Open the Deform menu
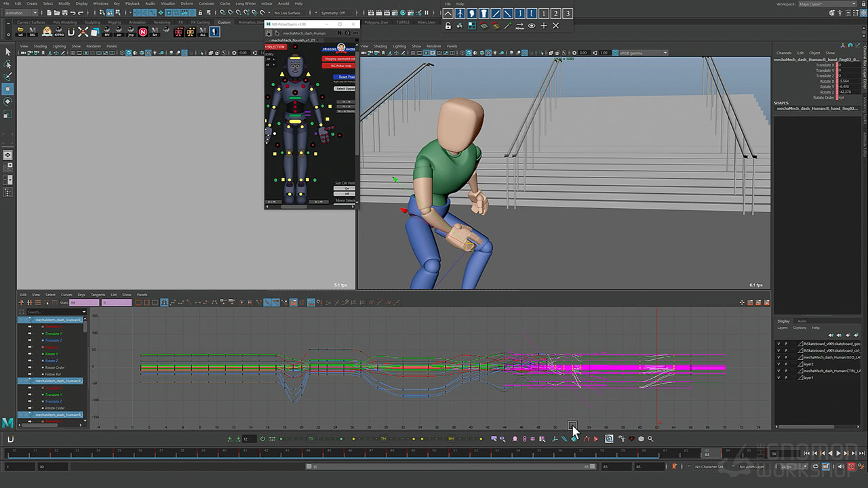The width and height of the screenshot is (868, 488). pos(186,3)
